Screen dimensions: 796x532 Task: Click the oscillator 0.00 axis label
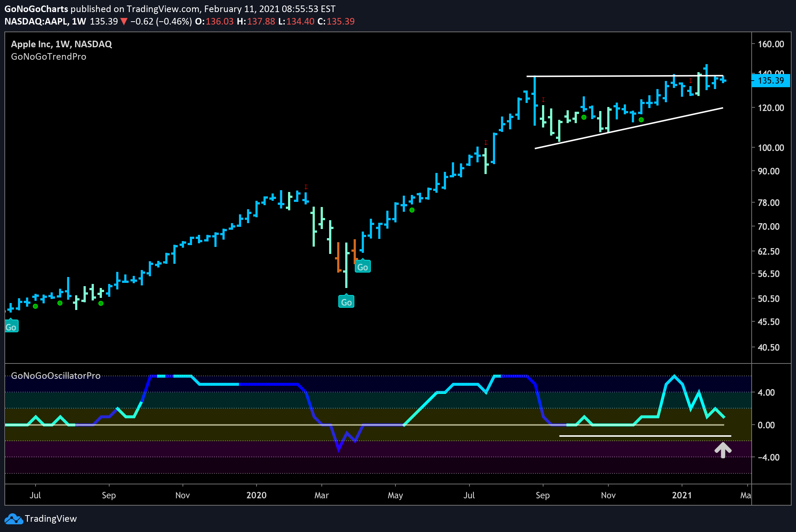point(766,425)
